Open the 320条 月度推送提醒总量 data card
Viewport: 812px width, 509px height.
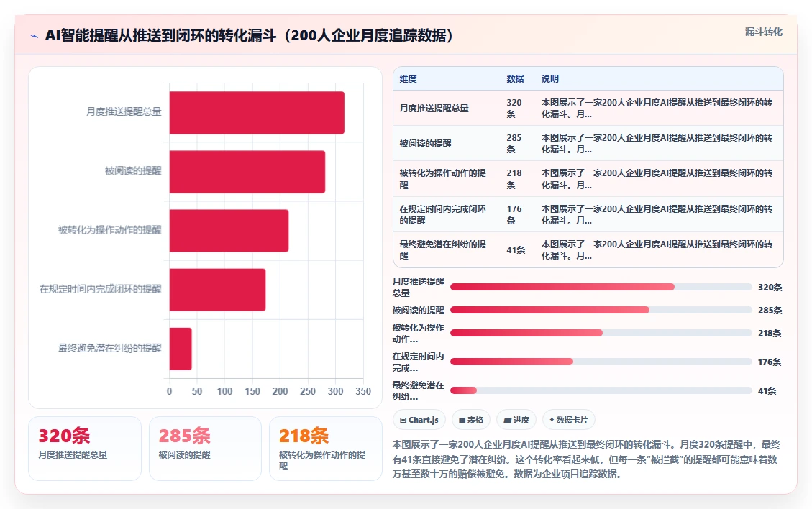point(85,449)
